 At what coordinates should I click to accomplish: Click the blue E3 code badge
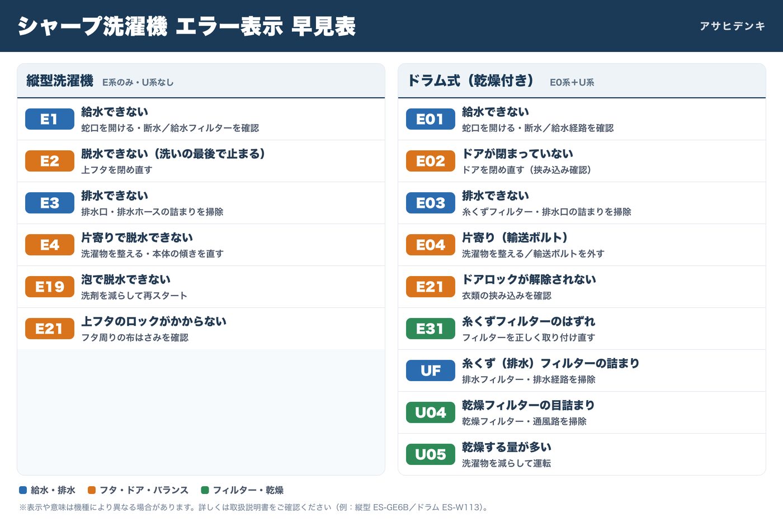coord(50,203)
